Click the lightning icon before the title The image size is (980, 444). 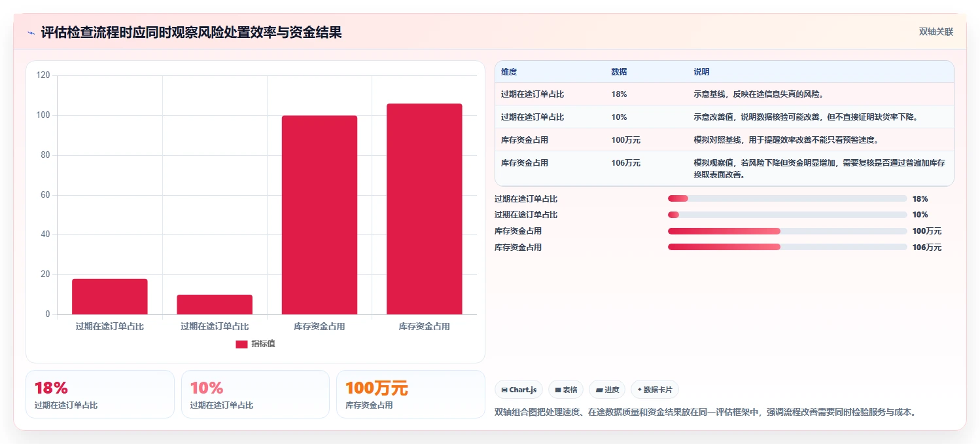31,33
